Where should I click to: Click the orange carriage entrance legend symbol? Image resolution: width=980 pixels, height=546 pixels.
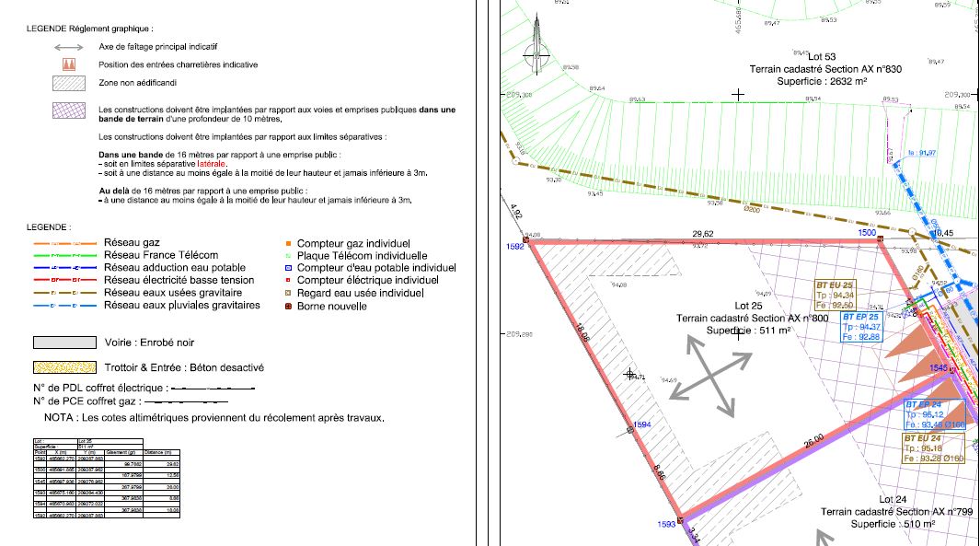(69, 64)
